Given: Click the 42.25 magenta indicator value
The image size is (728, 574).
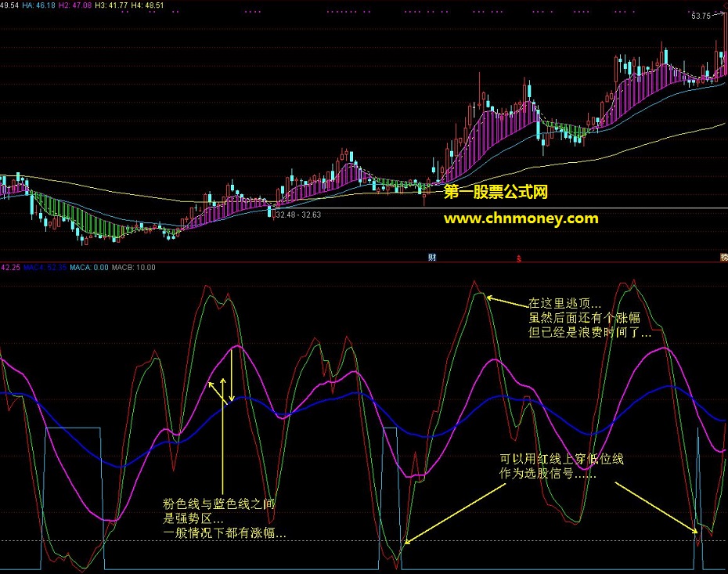Looking at the screenshot, I should (10, 268).
